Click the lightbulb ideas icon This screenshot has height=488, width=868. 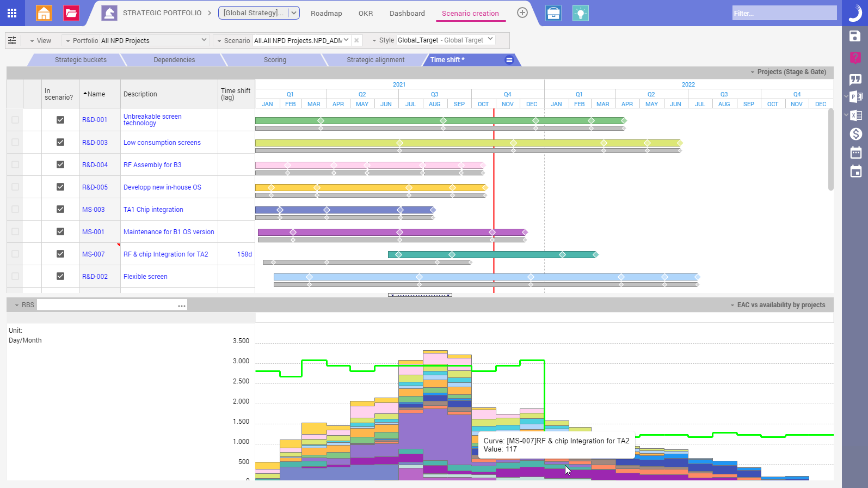(581, 13)
